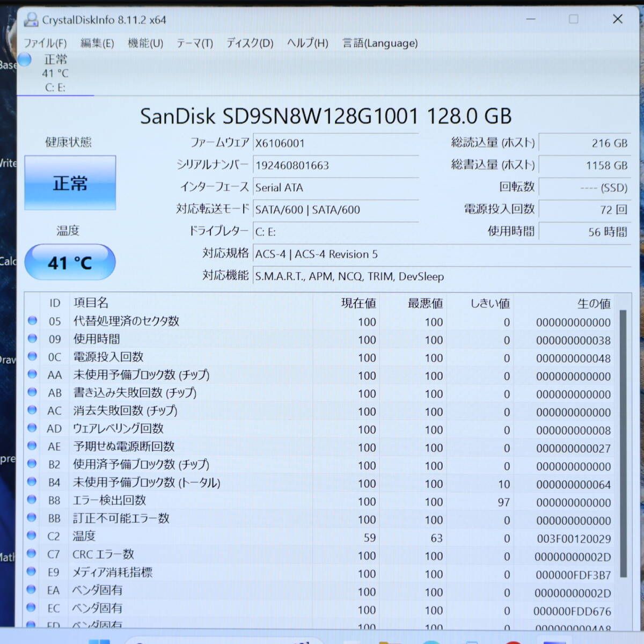This screenshot has width=644, height=644.
Task: Click total host writes value 1158 GB
Action: pyautogui.click(x=584, y=165)
